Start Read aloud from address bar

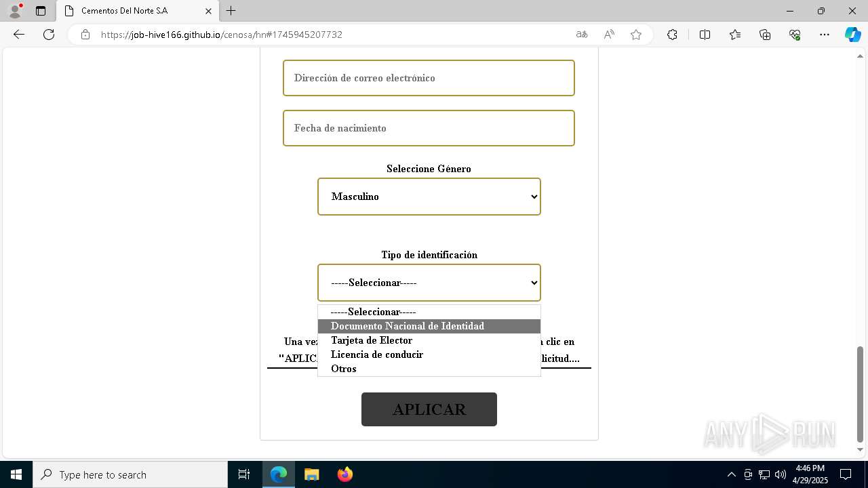[x=609, y=35]
